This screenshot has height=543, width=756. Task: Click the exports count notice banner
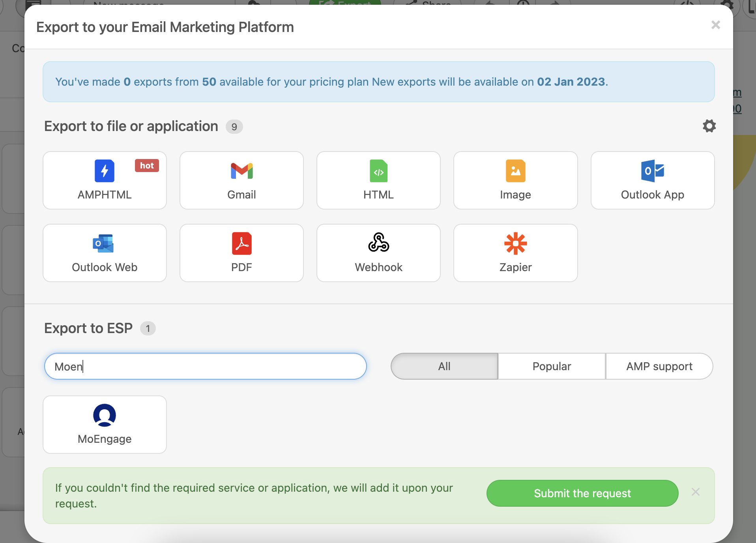[x=378, y=82]
